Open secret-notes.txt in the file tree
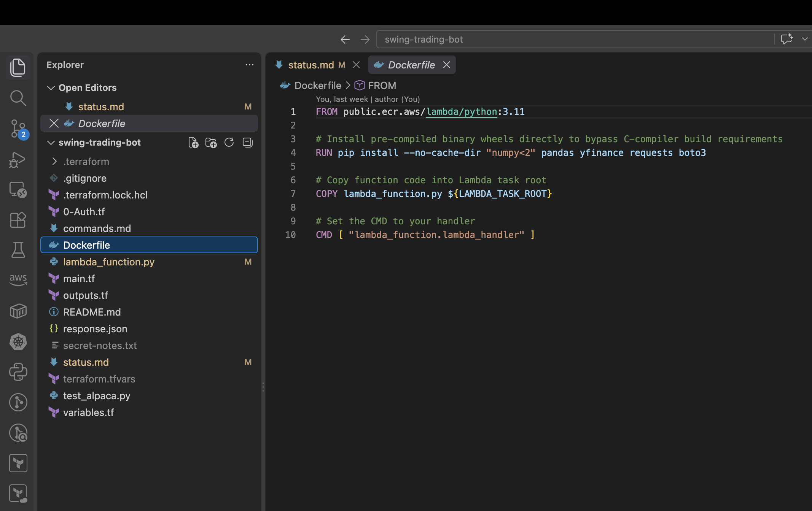The image size is (812, 511). (x=149, y=346)
